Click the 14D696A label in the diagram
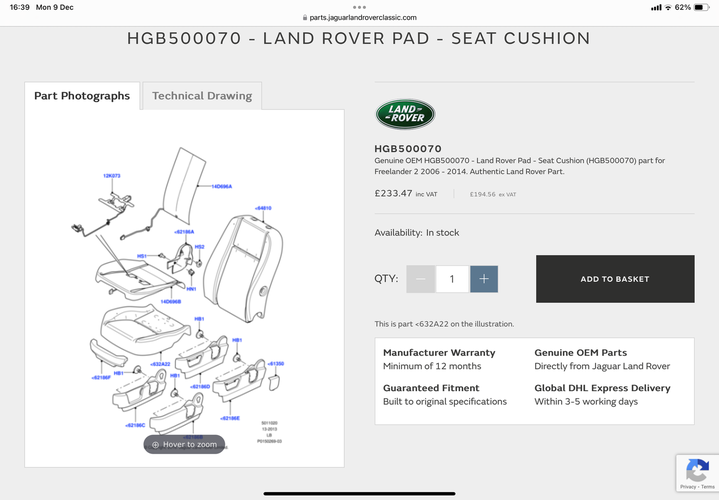 (x=221, y=186)
